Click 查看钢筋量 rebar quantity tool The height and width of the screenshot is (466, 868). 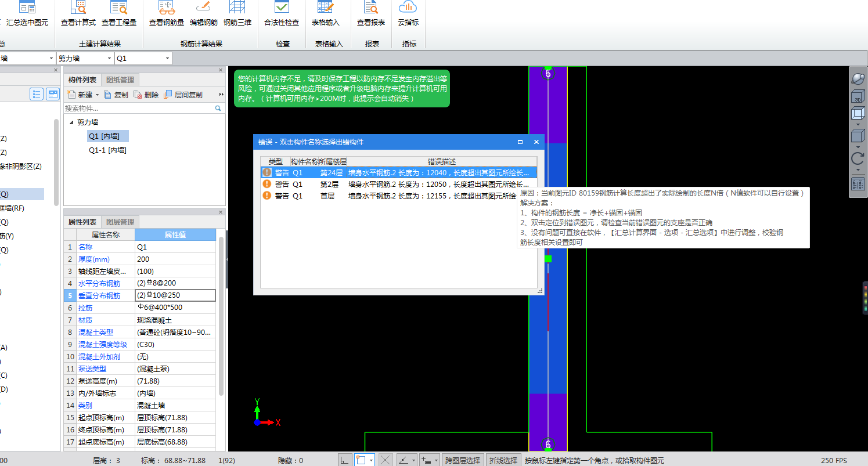click(x=167, y=15)
